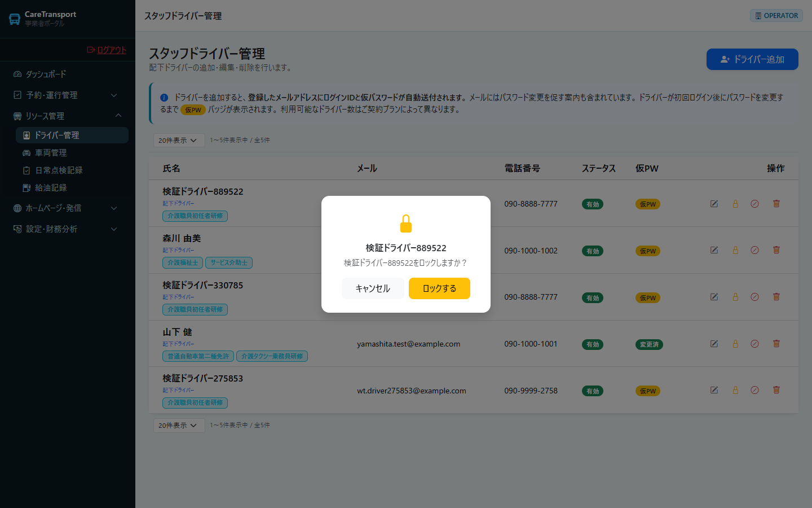Click the delete trash icon for 検証ドライバー889522
The height and width of the screenshot is (508, 812).
[776, 204]
